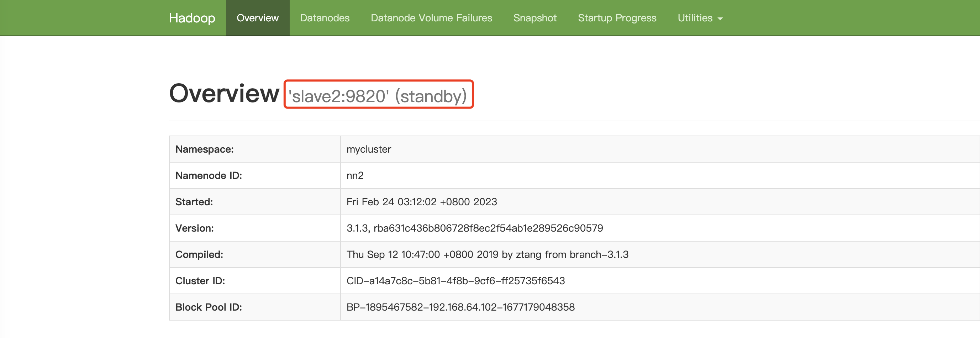This screenshot has width=980, height=338.
Task: Open Datanode Volume Failures tab
Action: click(x=431, y=18)
